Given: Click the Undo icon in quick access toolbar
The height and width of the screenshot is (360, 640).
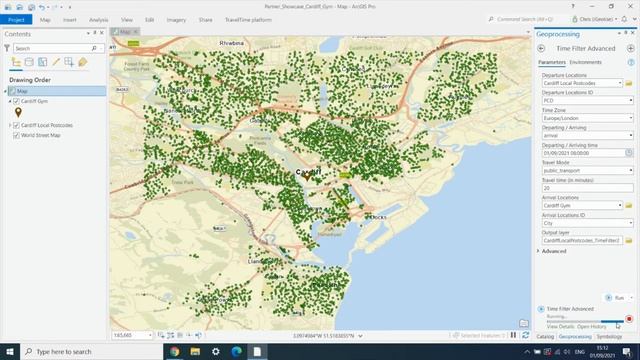Looking at the screenshot, I should (x=42, y=7).
